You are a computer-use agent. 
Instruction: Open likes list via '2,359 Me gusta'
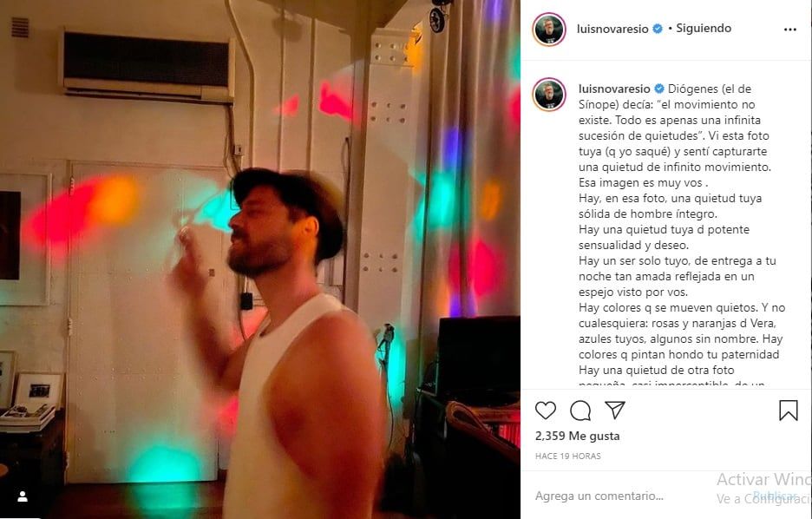click(x=576, y=434)
